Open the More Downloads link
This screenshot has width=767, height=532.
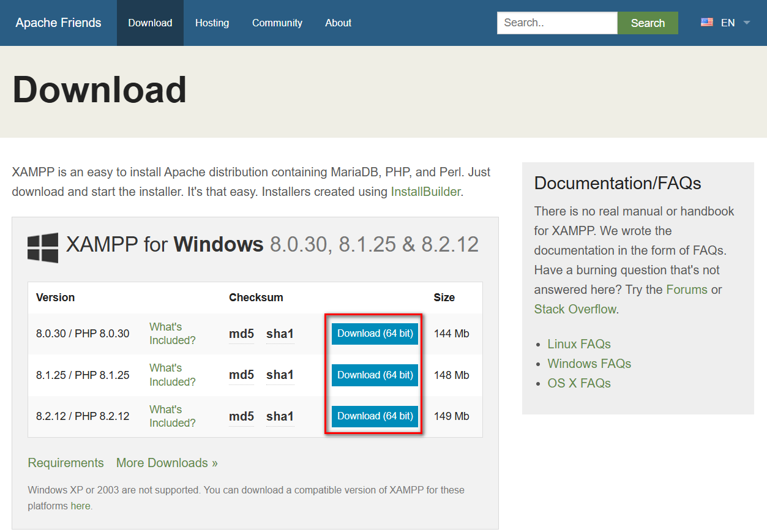[166, 463]
